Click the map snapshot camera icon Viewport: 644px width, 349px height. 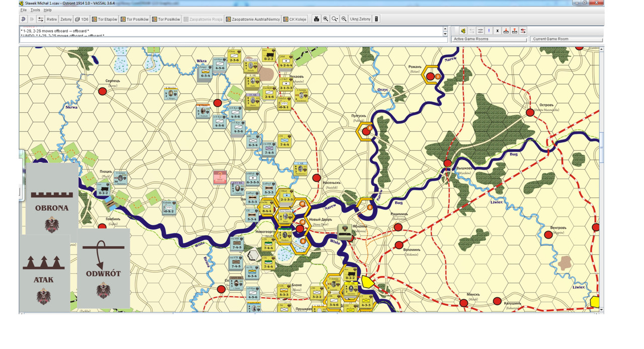[x=316, y=19]
